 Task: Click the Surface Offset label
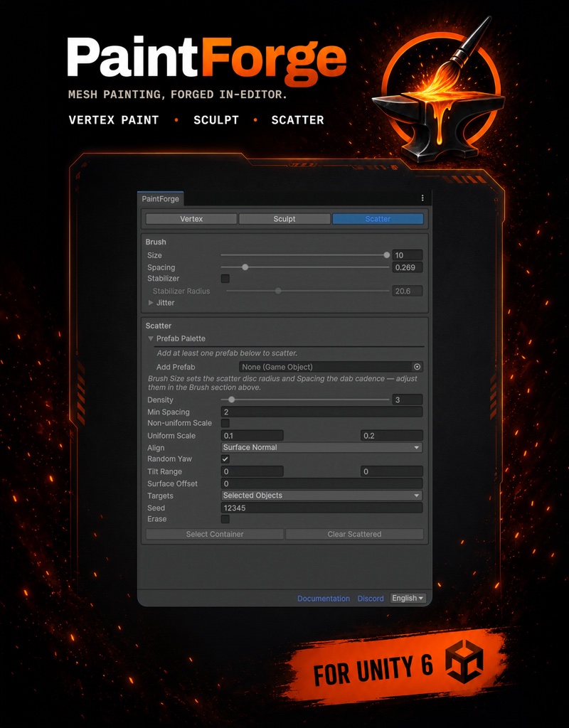click(x=172, y=483)
